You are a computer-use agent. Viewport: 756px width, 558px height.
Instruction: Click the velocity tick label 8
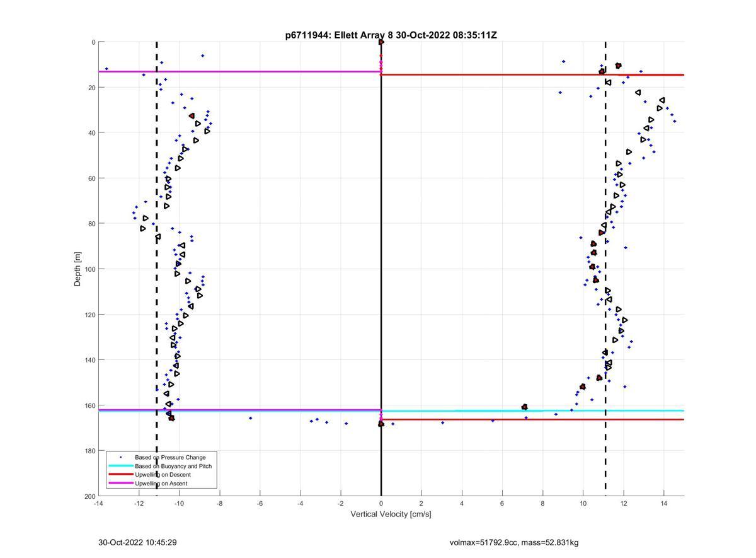pos(542,503)
